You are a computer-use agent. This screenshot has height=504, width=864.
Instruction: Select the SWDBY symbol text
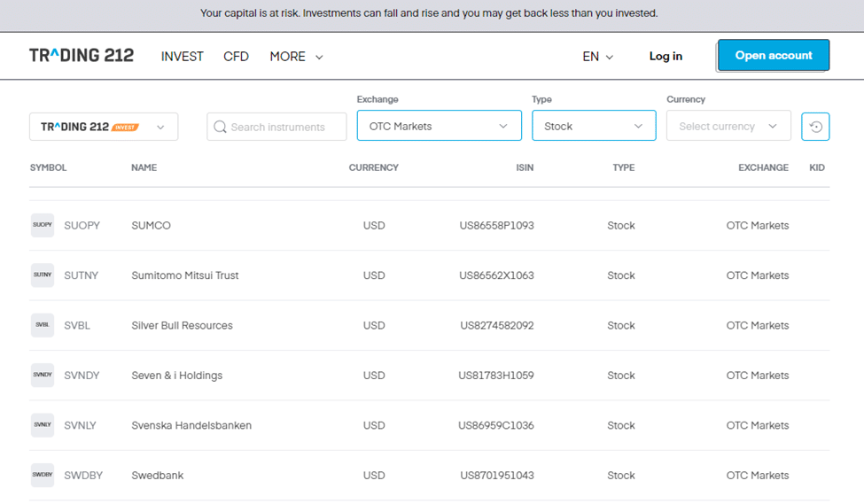point(83,476)
